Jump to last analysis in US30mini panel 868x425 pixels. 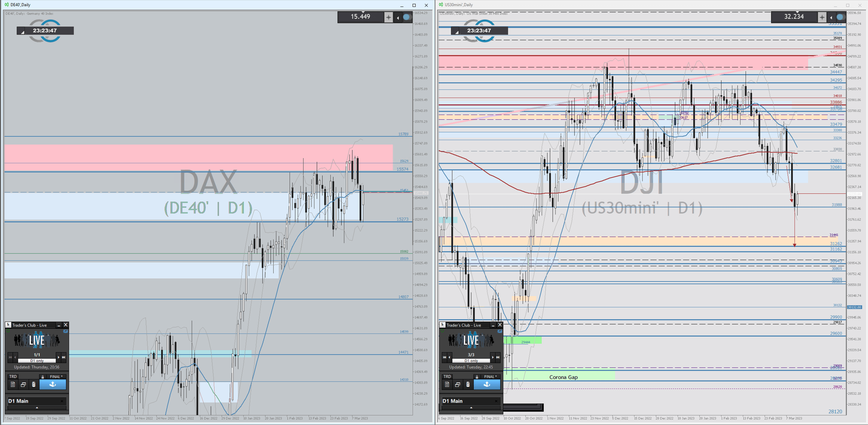tap(498, 357)
